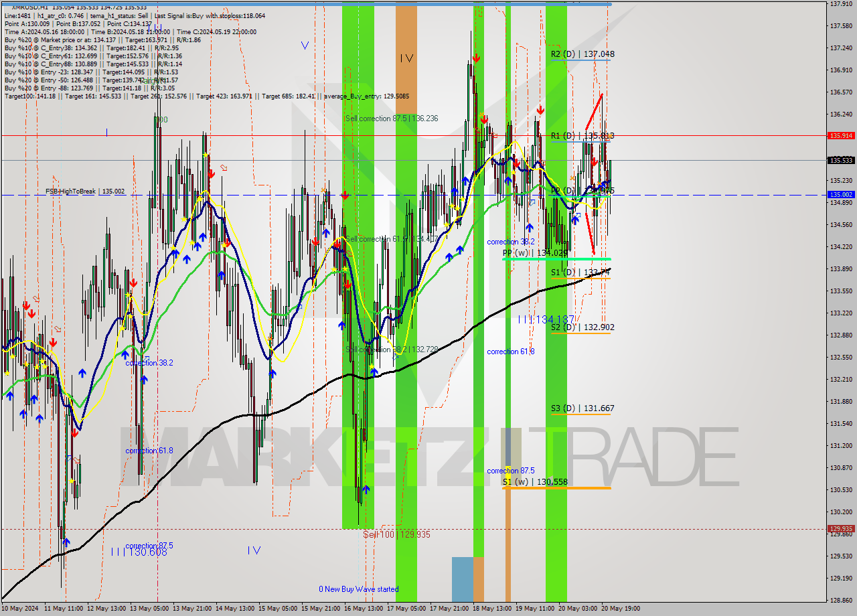The height and width of the screenshot is (616, 857).
Task: Select the S1 (w) 130.558 weekly support label
Action: point(535,482)
